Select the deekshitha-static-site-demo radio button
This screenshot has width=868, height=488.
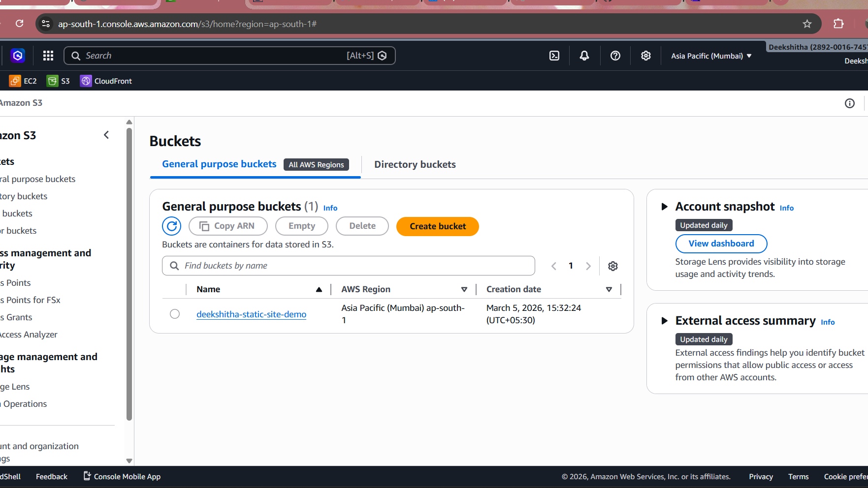(175, 314)
